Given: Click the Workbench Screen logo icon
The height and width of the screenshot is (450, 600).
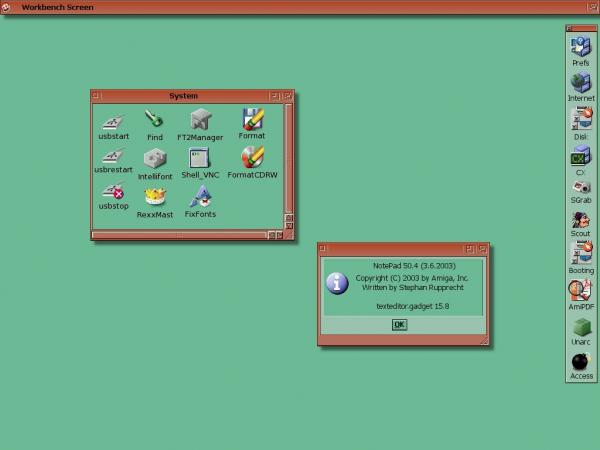Looking at the screenshot, I should coord(5,7).
